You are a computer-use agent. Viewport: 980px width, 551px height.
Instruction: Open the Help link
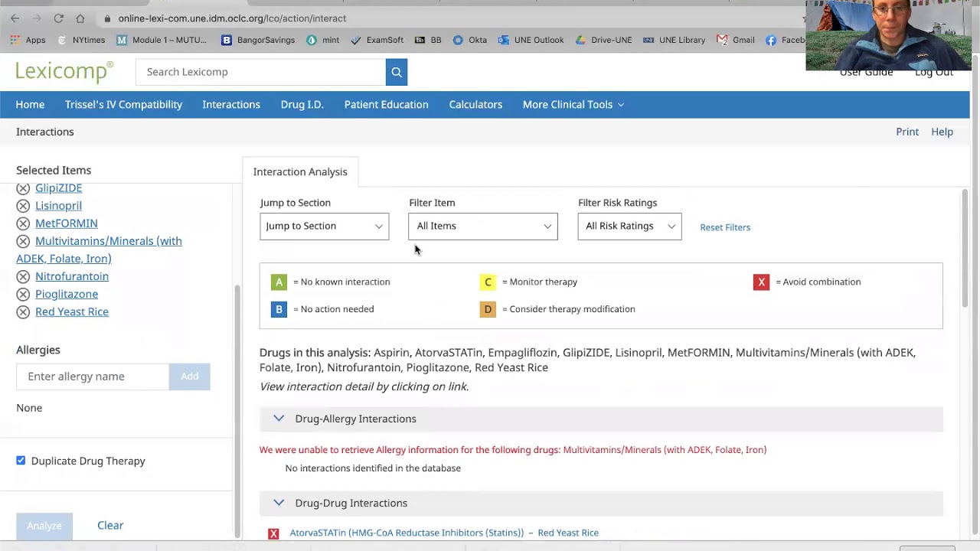pos(942,132)
